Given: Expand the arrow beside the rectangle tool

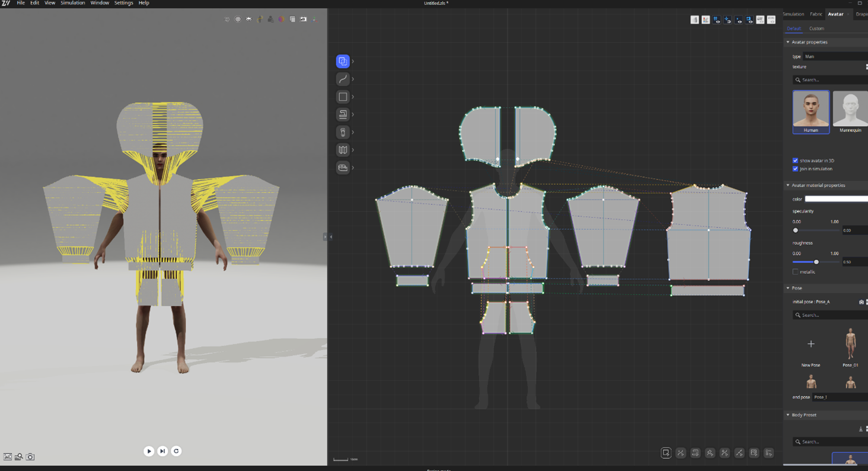Looking at the screenshot, I should 353,97.
